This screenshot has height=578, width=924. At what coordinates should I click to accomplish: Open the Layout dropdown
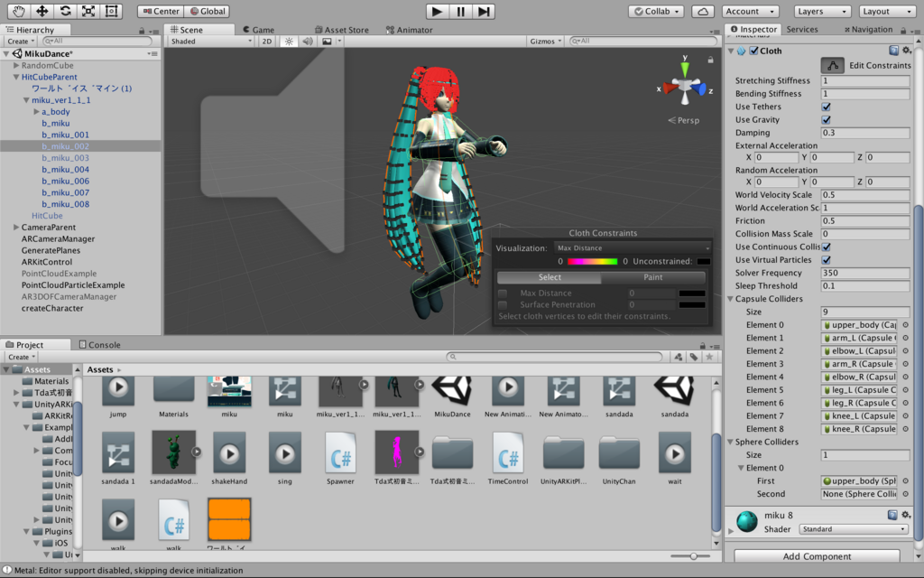886,11
